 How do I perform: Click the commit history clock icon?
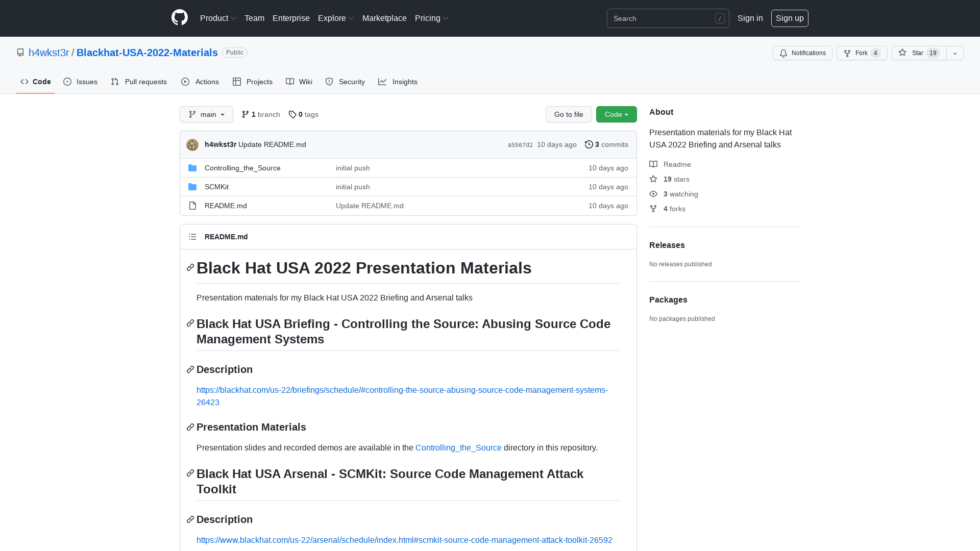coord(589,144)
